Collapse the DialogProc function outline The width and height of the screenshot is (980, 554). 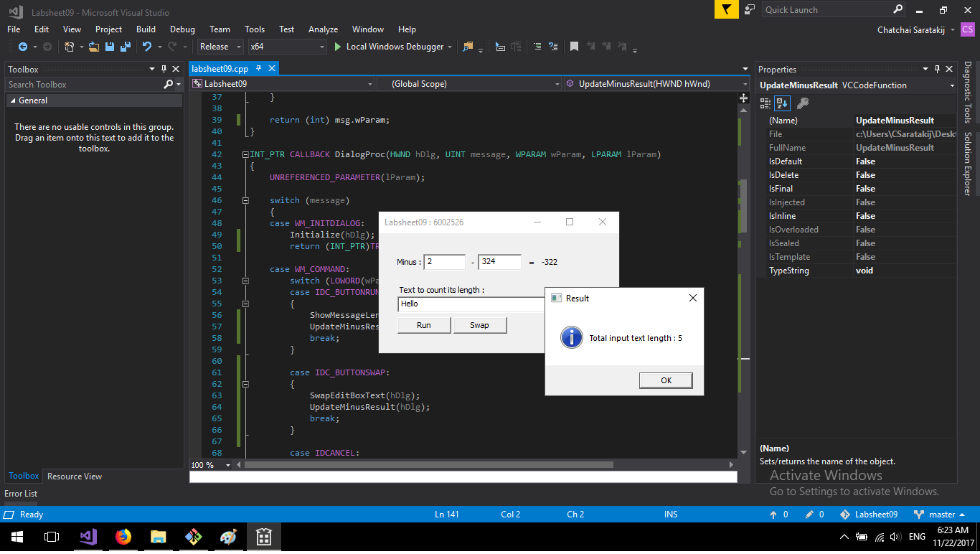tap(245, 154)
